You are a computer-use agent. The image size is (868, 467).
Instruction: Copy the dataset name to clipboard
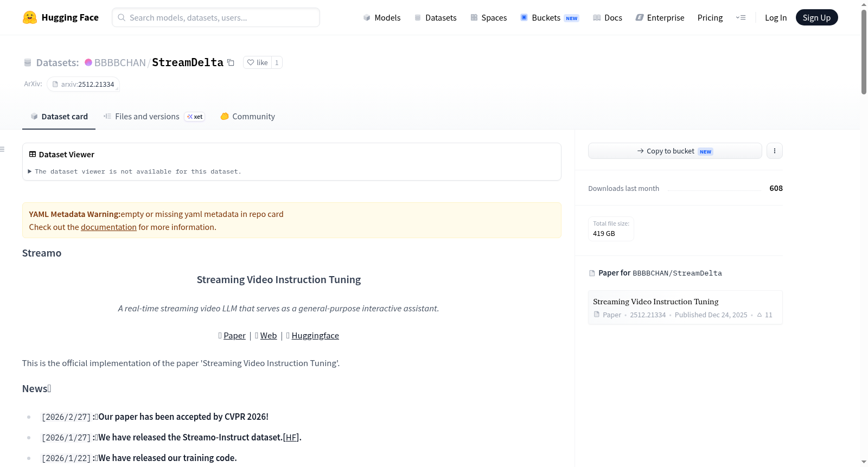pyautogui.click(x=231, y=62)
